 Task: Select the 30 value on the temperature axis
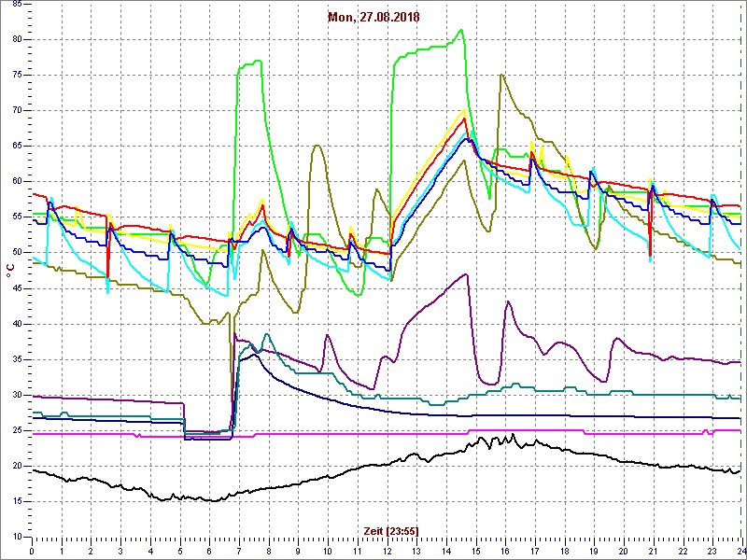tap(16, 395)
